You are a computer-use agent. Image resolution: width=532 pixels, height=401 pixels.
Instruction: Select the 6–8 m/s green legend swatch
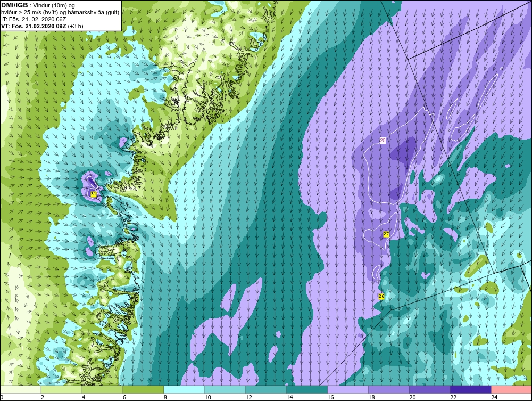(143, 389)
